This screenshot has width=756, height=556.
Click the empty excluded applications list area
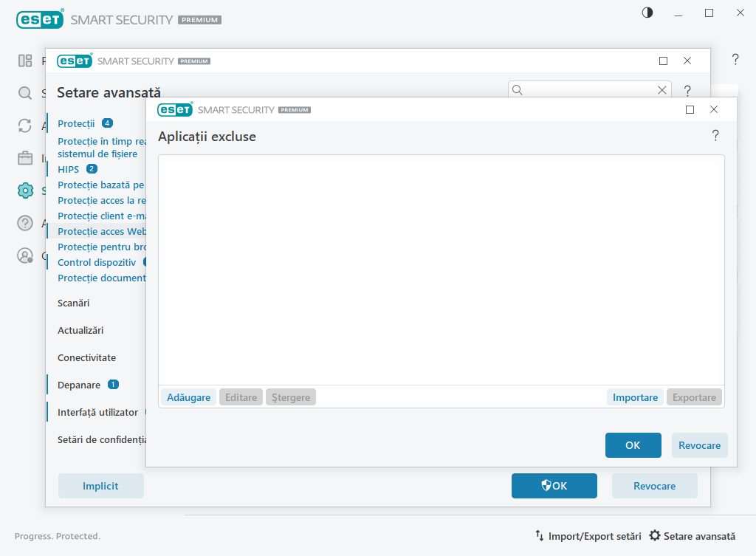(441, 270)
